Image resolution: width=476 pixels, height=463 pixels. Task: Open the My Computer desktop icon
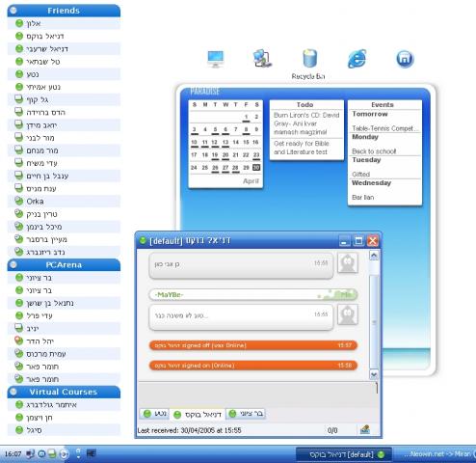point(215,59)
